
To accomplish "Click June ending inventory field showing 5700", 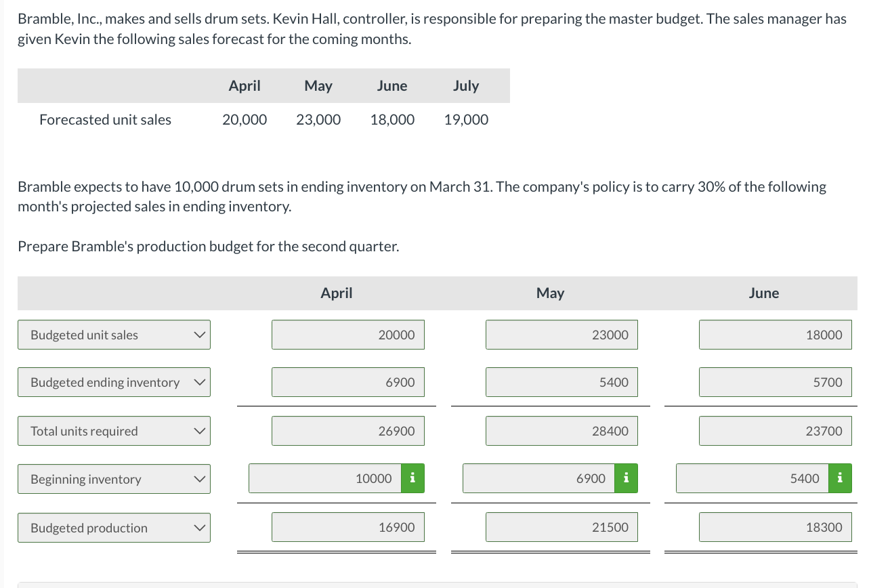I will [x=775, y=383].
